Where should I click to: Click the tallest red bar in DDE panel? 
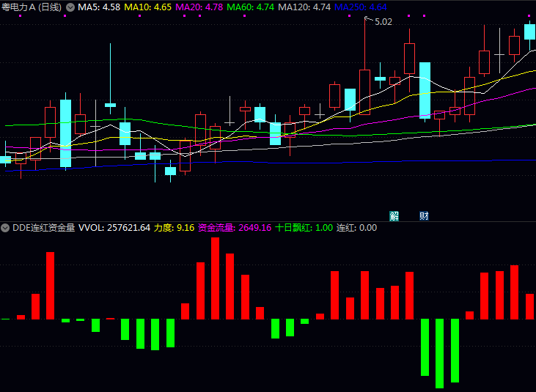[216, 278]
